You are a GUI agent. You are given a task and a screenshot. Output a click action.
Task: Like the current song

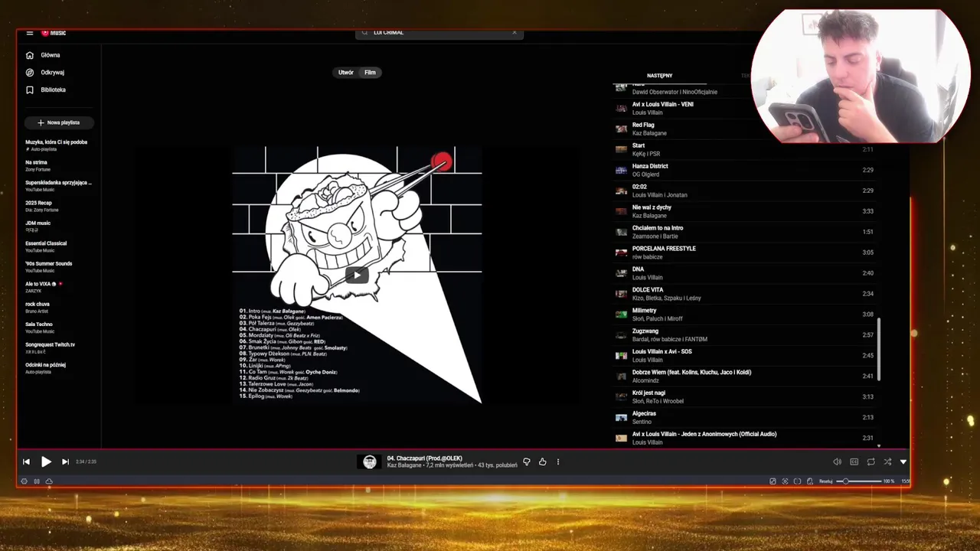542,461
